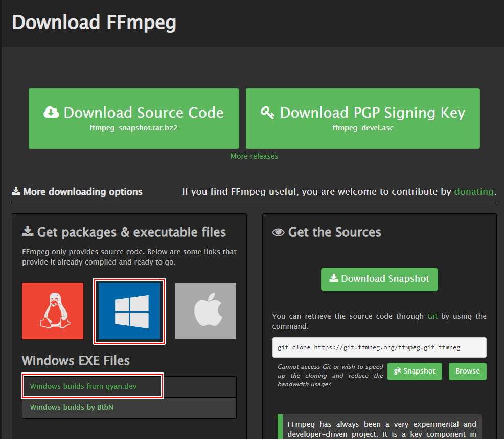This screenshot has height=439, width=504.
Task: Select the Linux penguin tile
Action: (x=53, y=311)
